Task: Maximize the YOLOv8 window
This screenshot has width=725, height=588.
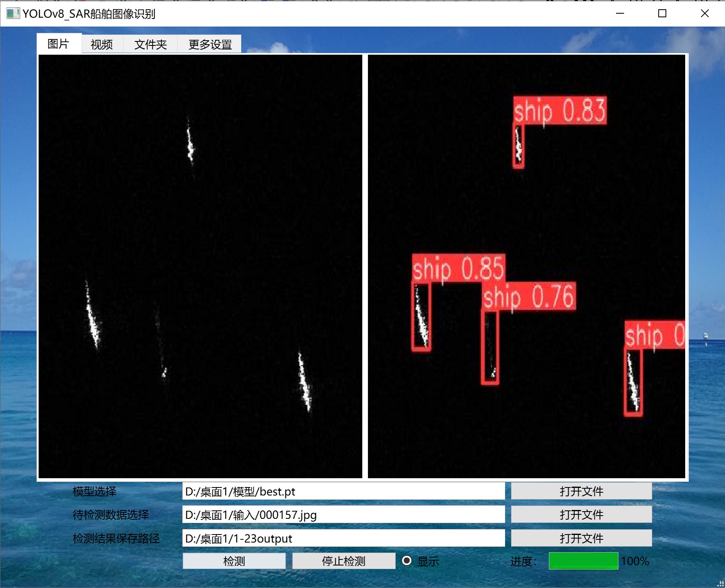Action: tap(662, 14)
